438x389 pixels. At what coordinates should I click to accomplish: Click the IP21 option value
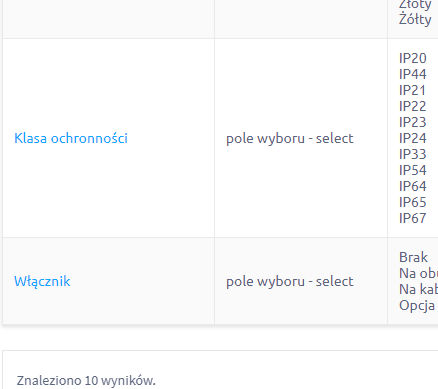coord(412,90)
